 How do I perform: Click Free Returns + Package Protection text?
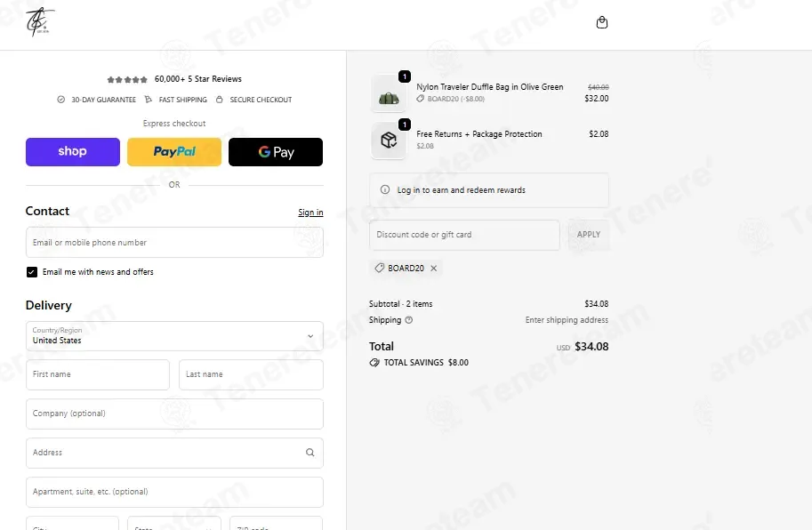point(479,134)
